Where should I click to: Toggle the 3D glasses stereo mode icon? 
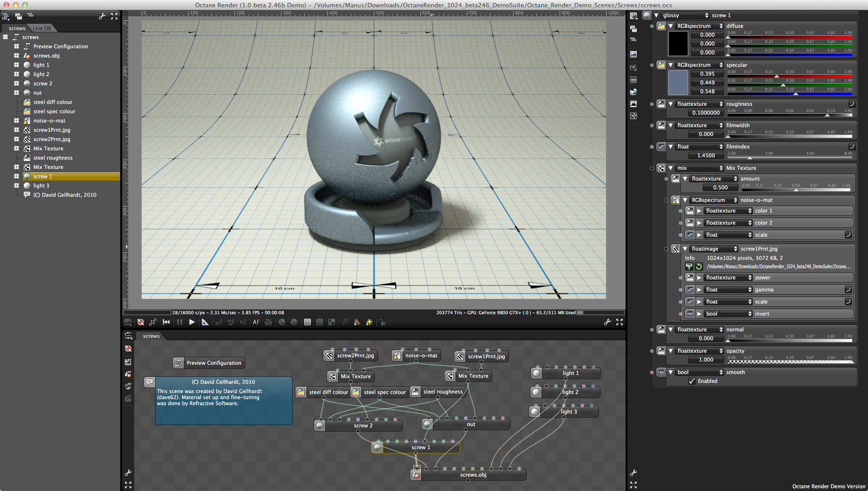click(x=268, y=322)
